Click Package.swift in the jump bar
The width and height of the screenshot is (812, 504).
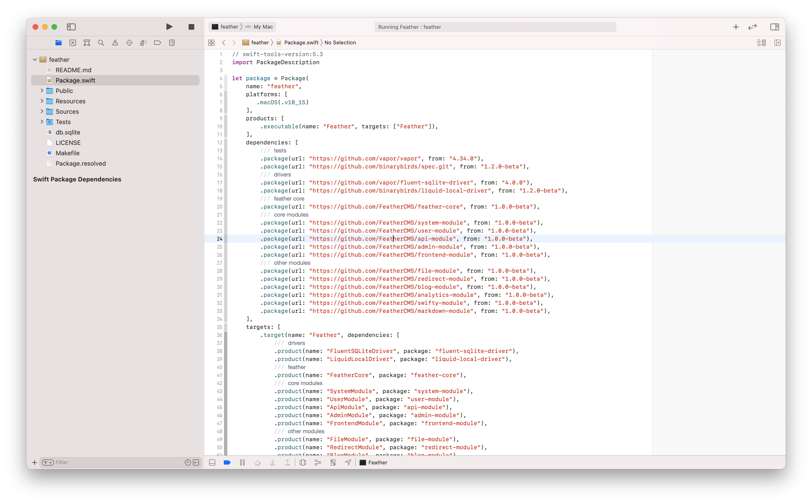(297, 43)
